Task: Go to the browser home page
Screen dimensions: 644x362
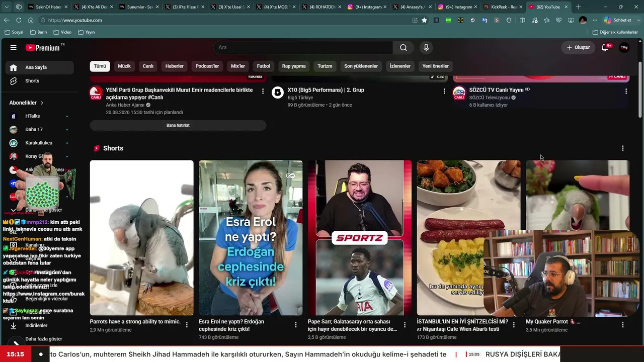Action: (x=31, y=20)
